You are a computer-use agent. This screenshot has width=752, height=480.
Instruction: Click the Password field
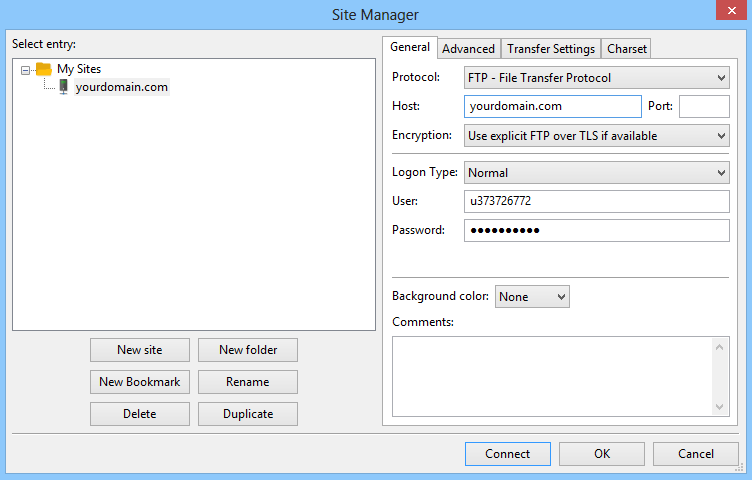(x=597, y=231)
